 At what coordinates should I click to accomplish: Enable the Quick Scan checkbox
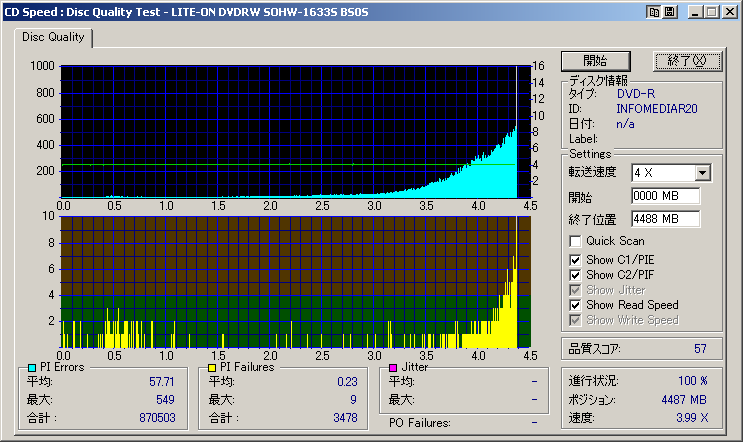(575, 241)
